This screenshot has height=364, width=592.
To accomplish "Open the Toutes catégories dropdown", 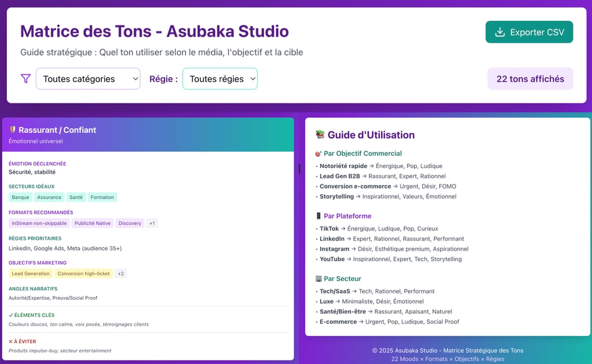I will [88, 79].
